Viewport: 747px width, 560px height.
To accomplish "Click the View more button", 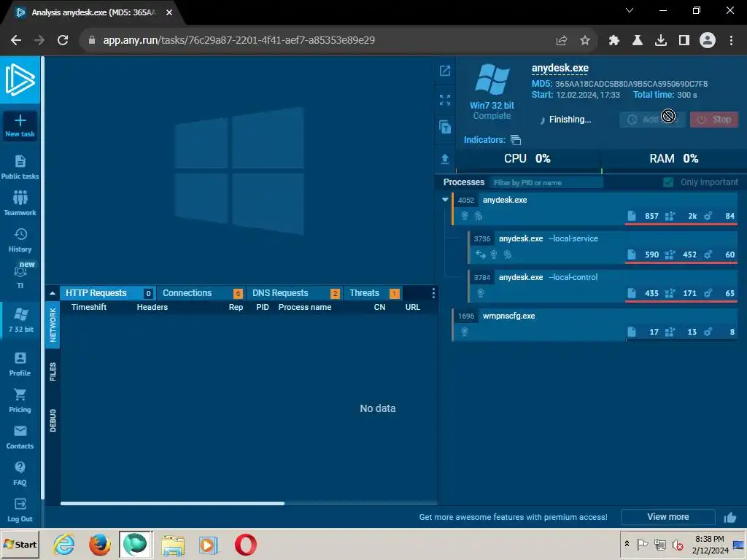I will coord(668,517).
